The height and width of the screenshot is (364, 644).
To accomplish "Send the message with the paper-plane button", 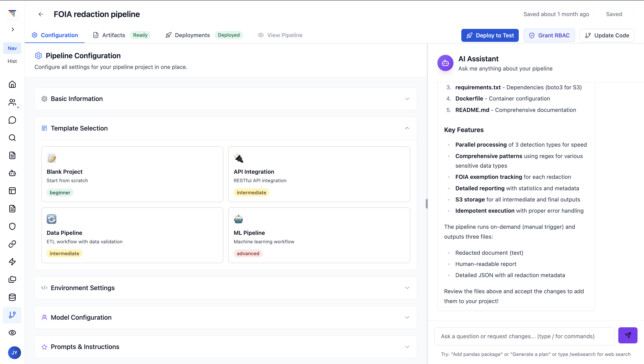I will (628, 335).
